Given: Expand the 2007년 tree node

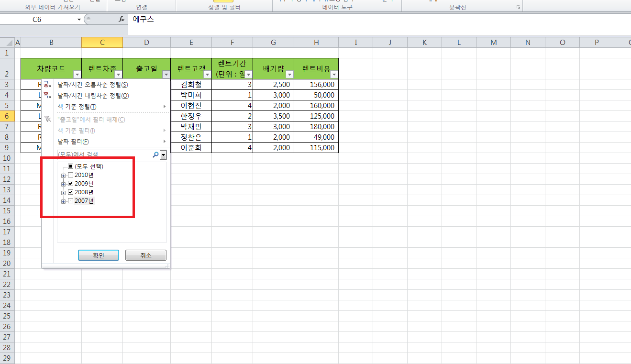Looking at the screenshot, I should click(x=63, y=201).
